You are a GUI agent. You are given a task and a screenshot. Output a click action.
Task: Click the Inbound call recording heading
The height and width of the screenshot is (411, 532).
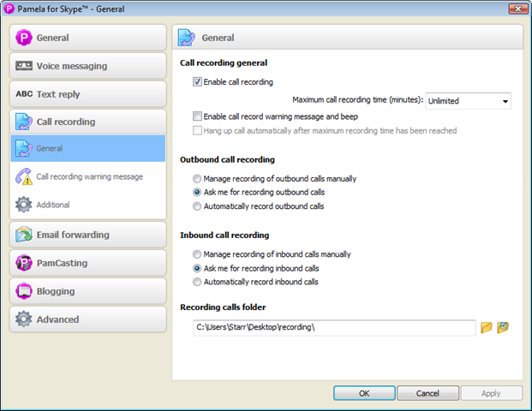pos(224,235)
